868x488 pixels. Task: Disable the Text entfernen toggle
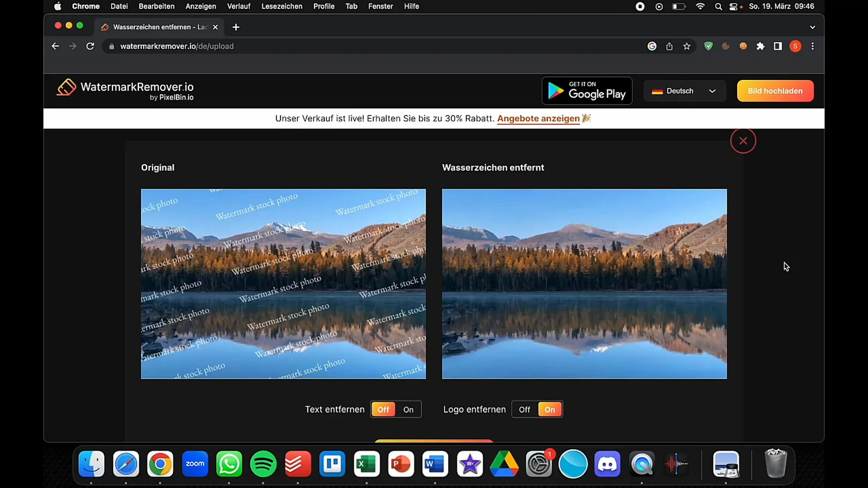click(x=383, y=409)
